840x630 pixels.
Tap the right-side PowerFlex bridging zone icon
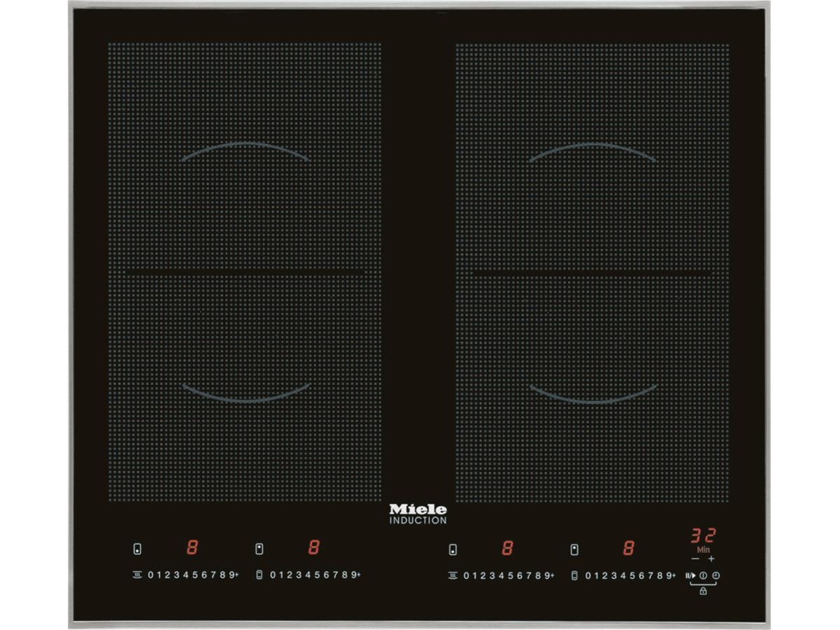point(575,575)
